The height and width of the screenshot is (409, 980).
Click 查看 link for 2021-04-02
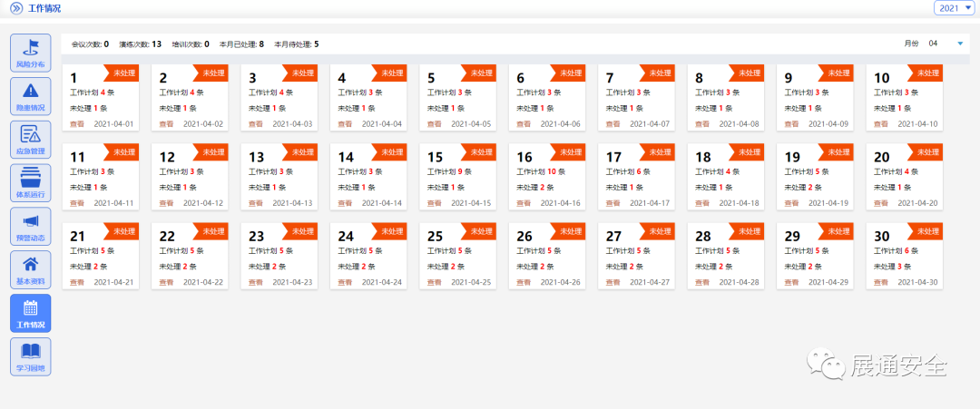[166, 123]
